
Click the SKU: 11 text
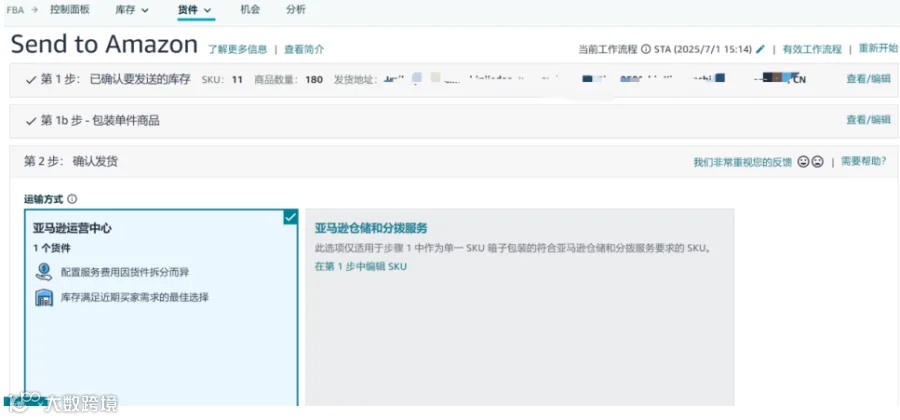tap(222, 80)
